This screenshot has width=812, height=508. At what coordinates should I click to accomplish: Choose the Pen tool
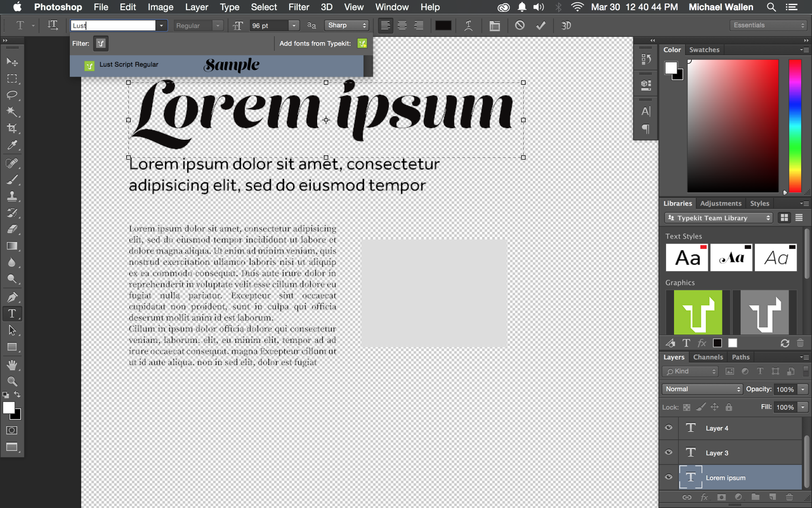coord(12,297)
